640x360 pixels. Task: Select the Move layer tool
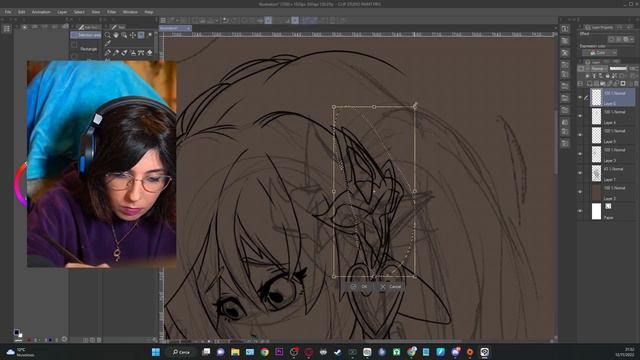click(133, 36)
